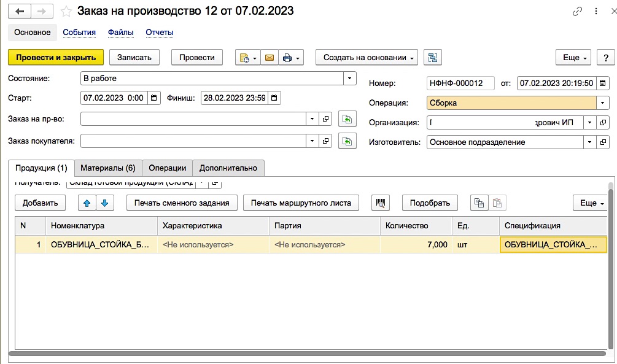Image resolution: width=617 pixels, height=364 pixels.
Task: Fill from Заказ покупателя green arrow icon
Action: 347,141
